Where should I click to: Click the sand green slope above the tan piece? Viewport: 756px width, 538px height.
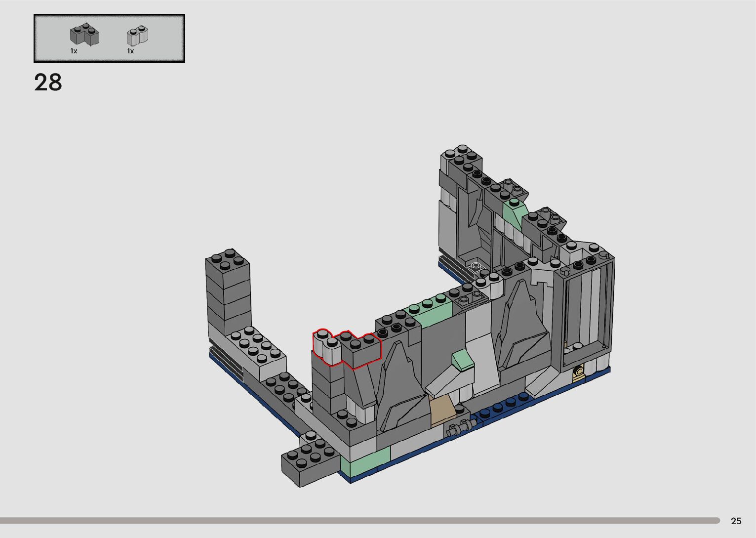coord(464,359)
